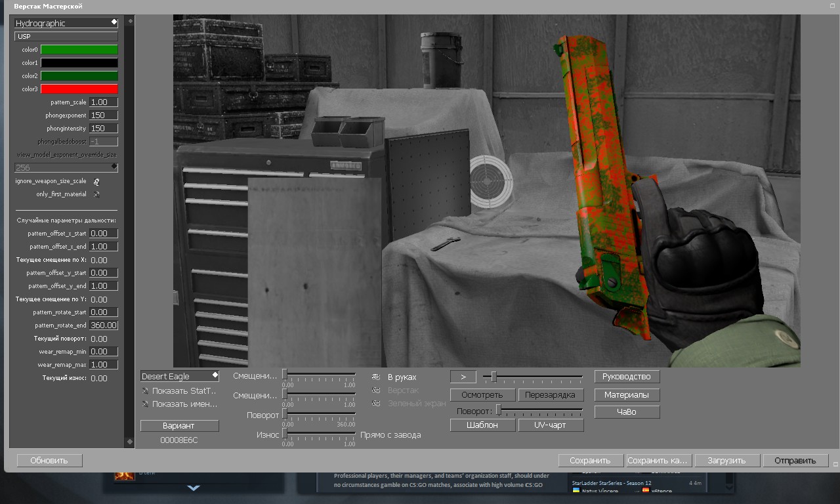This screenshot has width=840, height=504.
Task: Click the wear_remap_min field
Action: (104, 352)
